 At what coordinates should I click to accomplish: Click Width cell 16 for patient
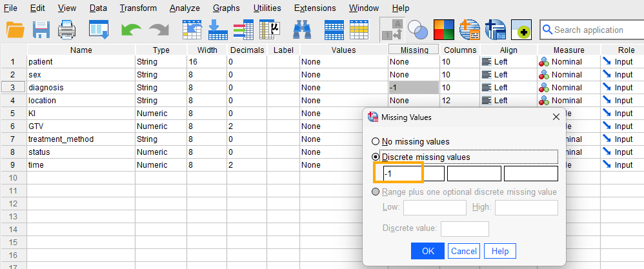[x=206, y=62]
